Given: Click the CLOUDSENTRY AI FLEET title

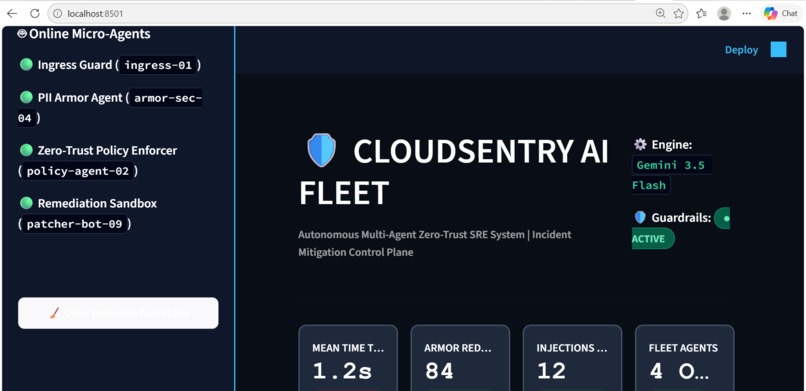Looking at the screenshot, I should click(x=454, y=172).
